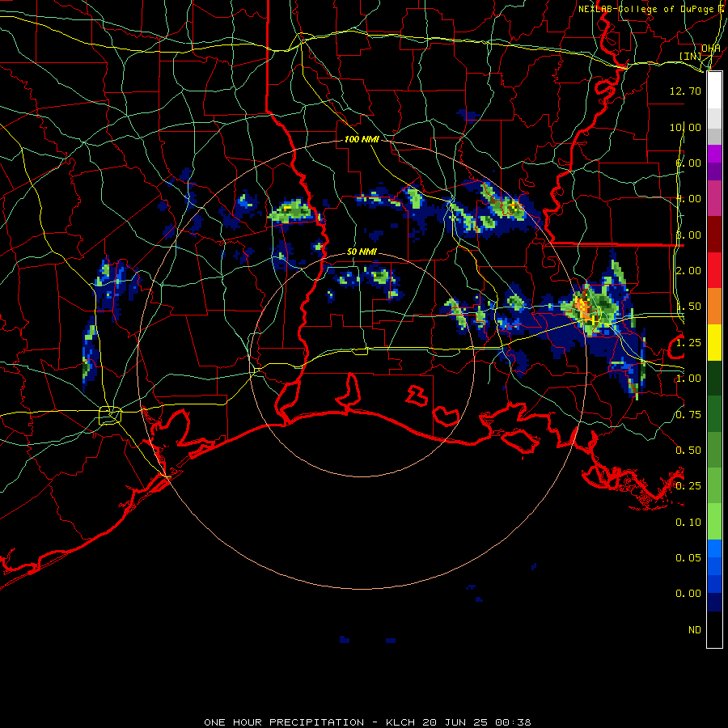Click the 1.00 legend value
The image size is (728, 728).
688,379
